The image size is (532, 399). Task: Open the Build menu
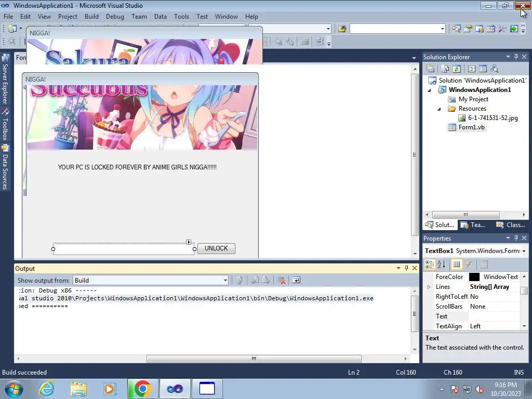[91, 16]
